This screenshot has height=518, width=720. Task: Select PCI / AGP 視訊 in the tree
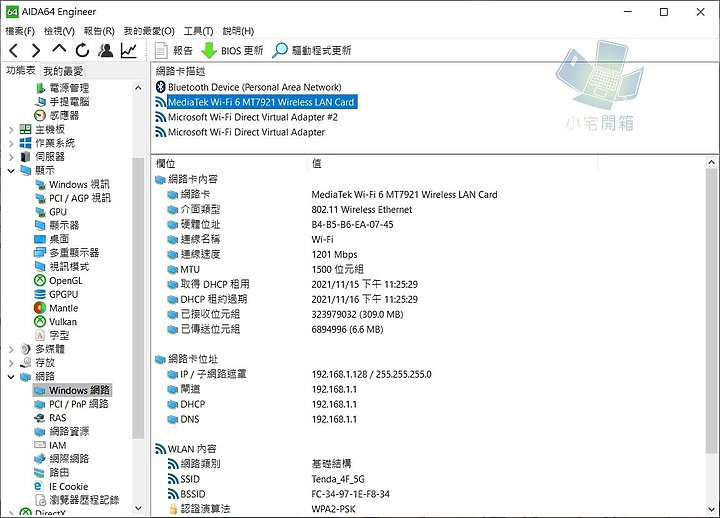[79, 198]
